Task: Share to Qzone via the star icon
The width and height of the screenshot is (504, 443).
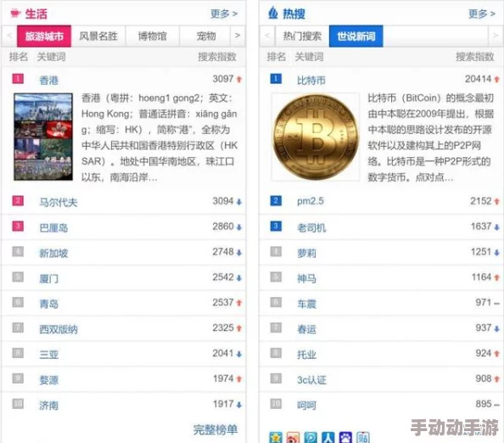Action: click(276, 438)
